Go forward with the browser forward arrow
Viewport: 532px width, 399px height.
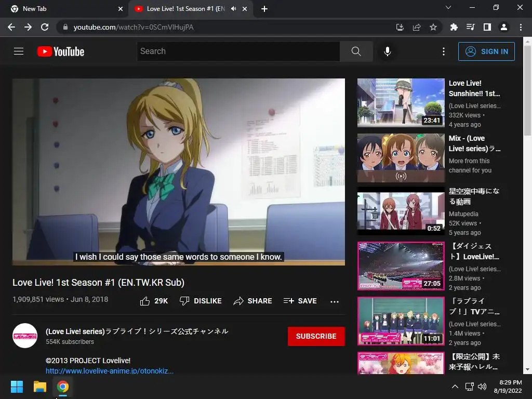(x=28, y=27)
